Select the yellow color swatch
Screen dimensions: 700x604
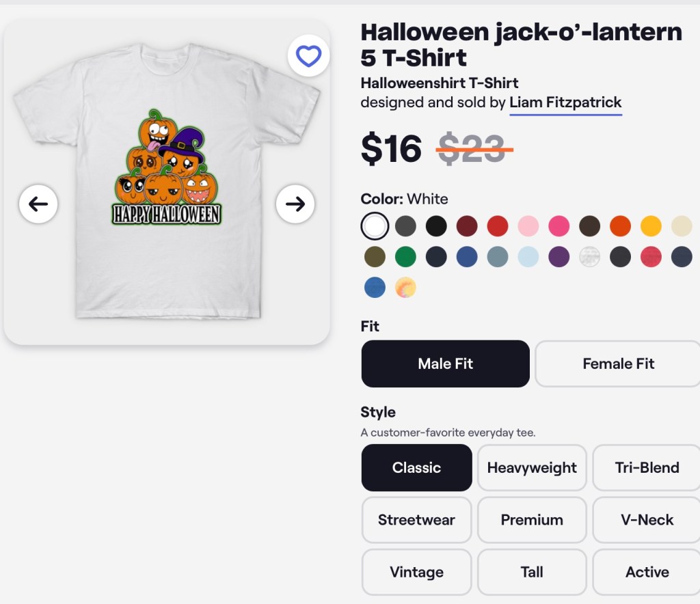click(651, 225)
